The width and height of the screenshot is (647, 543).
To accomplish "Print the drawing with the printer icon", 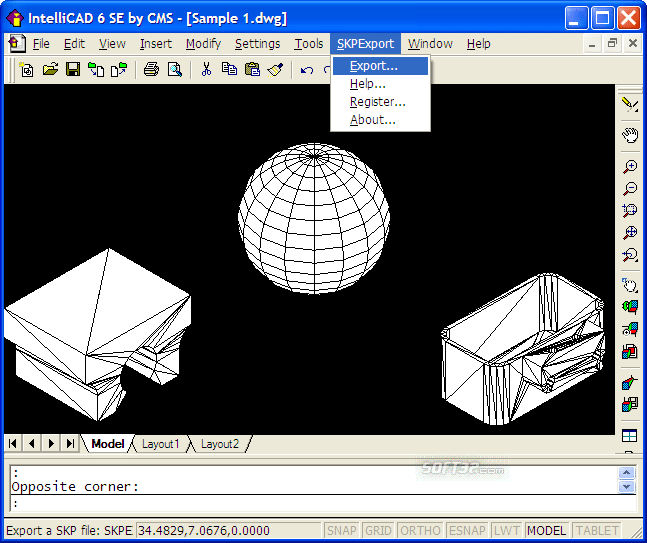I will click(151, 69).
